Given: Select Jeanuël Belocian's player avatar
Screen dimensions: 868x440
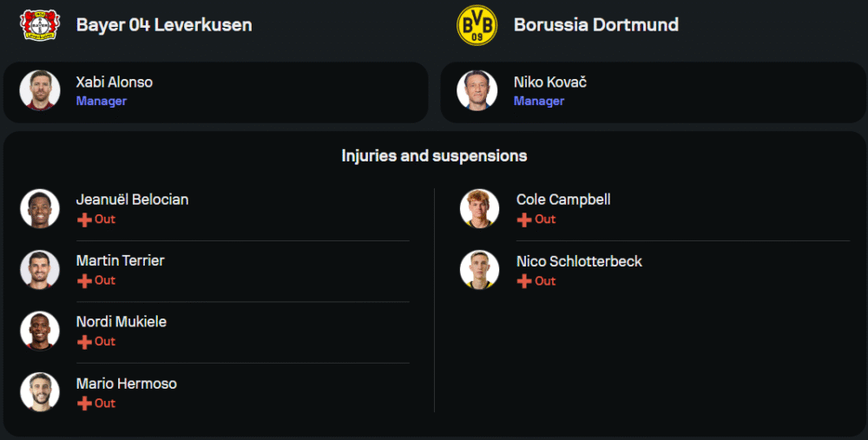Looking at the screenshot, I should tap(40, 208).
